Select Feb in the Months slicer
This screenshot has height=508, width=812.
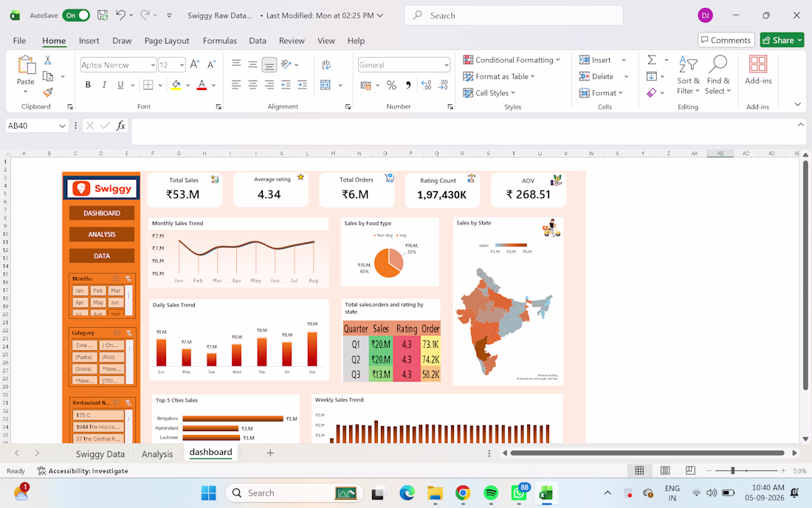point(98,290)
